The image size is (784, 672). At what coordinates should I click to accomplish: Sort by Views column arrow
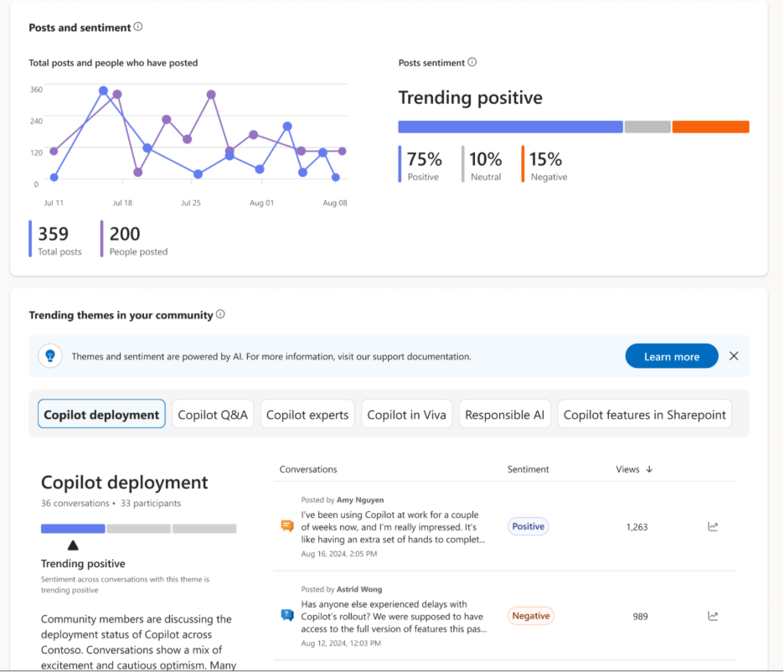[x=649, y=469]
